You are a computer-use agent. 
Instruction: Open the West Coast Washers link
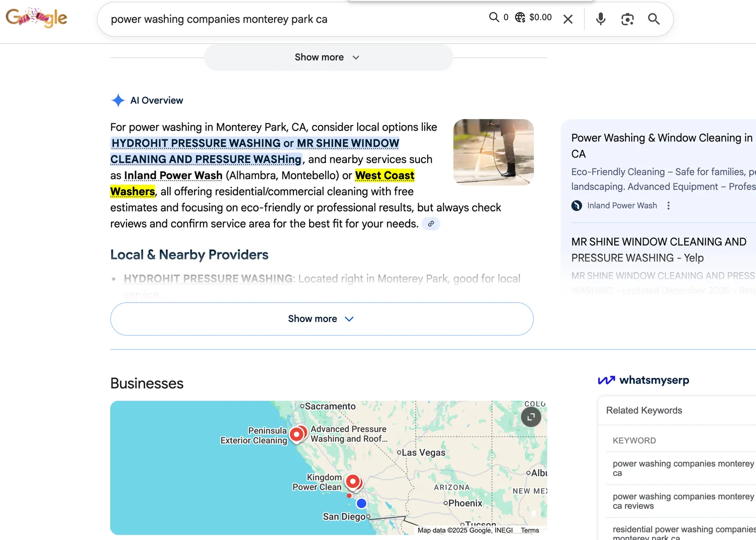point(384,175)
